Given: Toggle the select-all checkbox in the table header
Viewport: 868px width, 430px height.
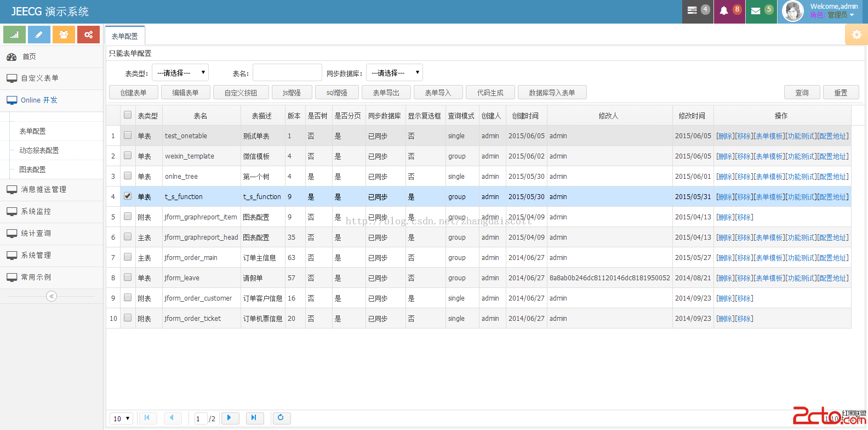Looking at the screenshot, I should tap(128, 115).
